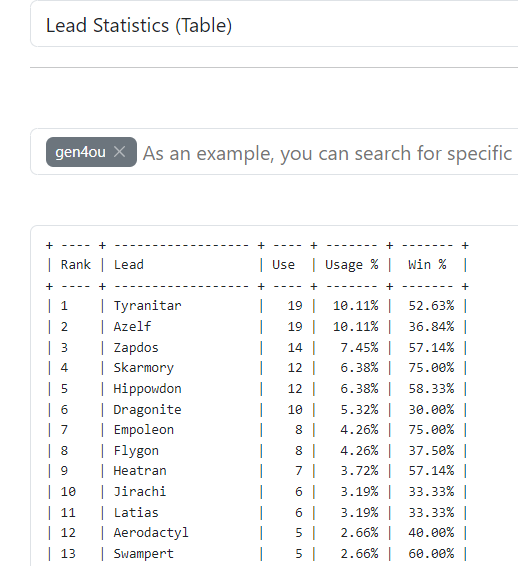Click the Usage % column header
The width and height of the screenshot is (518, 566).
(x=352, y=265)
